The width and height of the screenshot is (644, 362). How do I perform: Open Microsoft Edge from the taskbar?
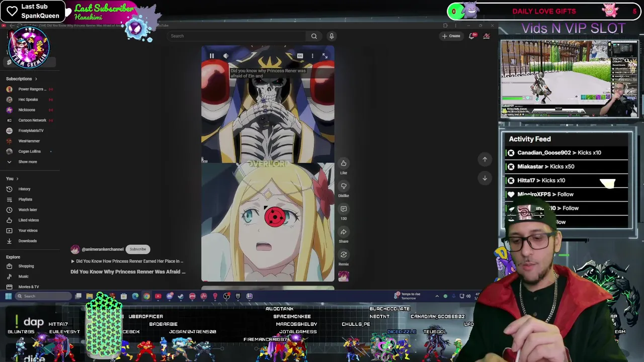point(135,296)
